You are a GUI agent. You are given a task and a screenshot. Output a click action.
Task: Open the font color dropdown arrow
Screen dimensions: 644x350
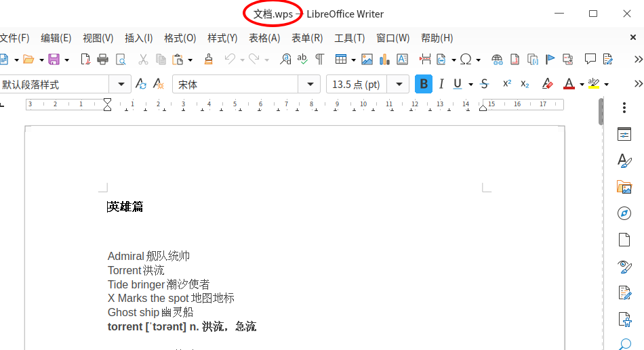582,85
